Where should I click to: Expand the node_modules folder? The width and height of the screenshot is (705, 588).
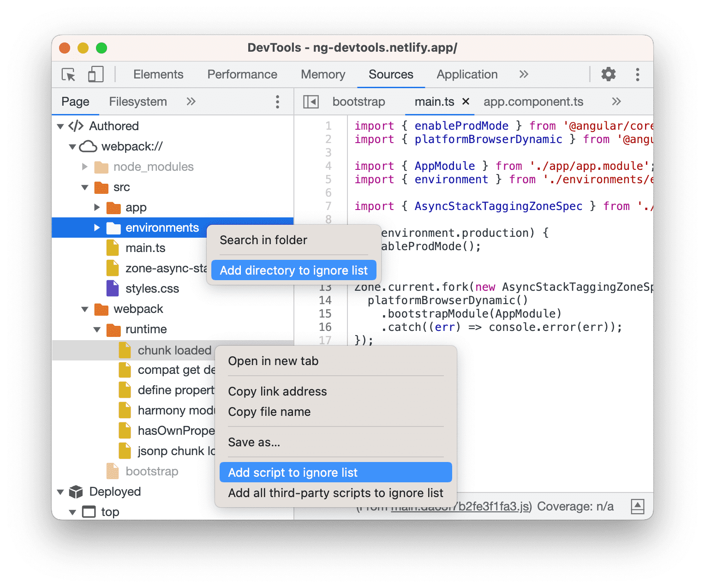(85, 167)
